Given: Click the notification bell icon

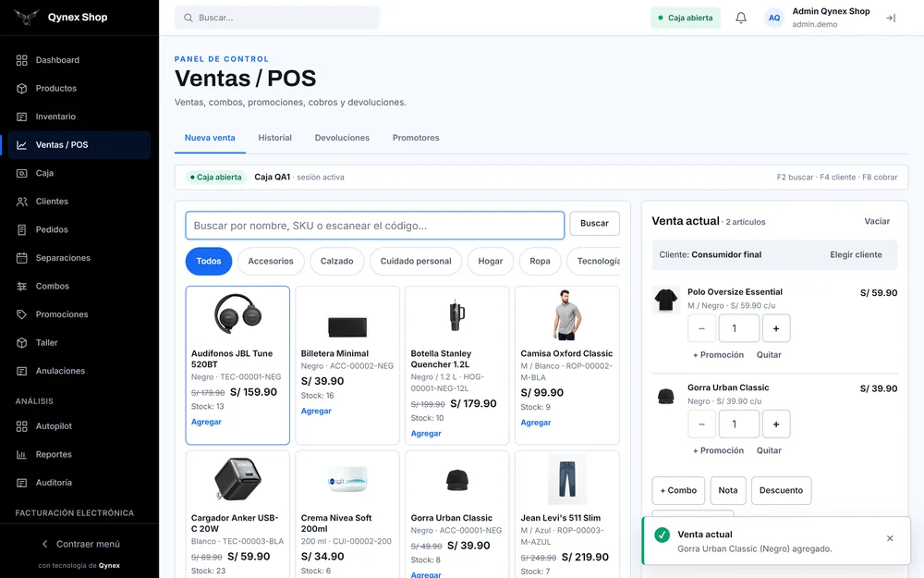Looking at the screenshot, I should tap(741, 18).
